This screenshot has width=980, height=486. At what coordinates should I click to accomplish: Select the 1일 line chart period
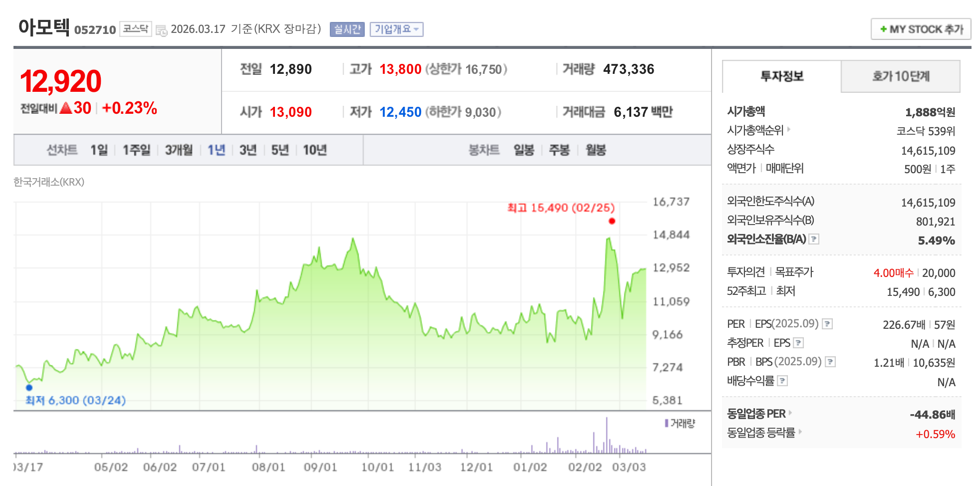(99, 150)
